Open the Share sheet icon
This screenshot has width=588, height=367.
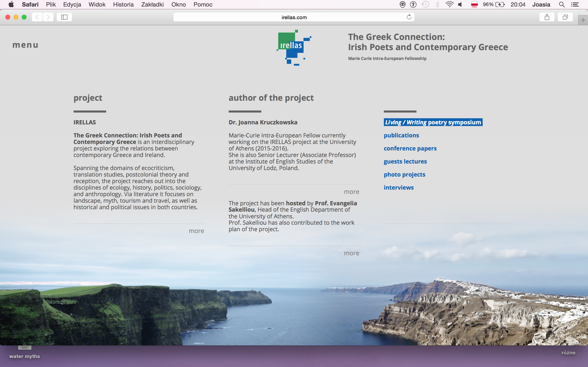coord(547,17)
